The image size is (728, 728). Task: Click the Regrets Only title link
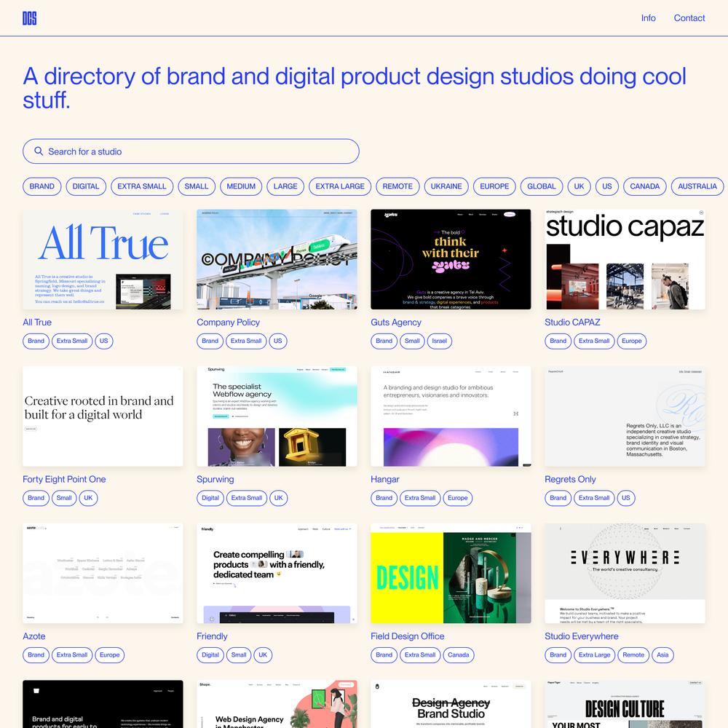pos(570,479)
